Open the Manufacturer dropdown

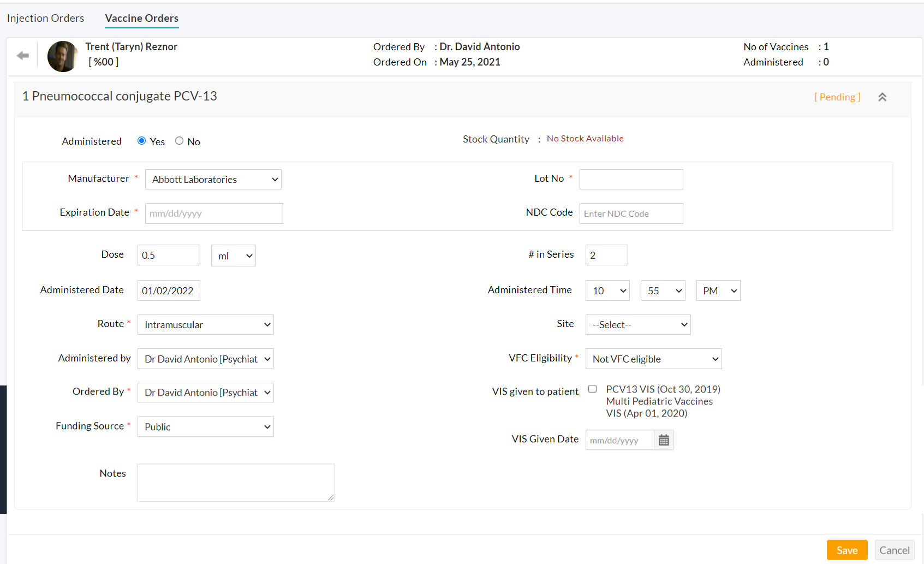(213, 180)
